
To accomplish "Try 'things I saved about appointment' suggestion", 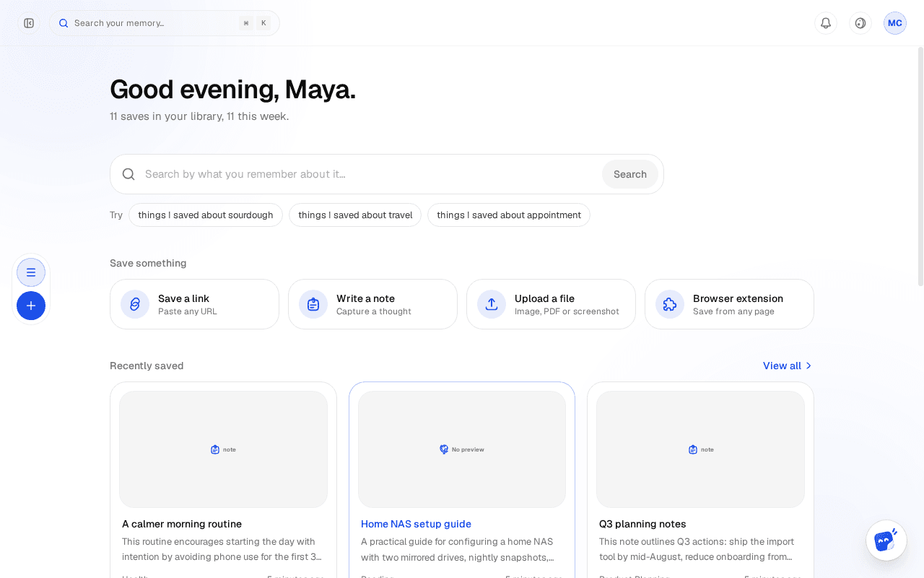I will tap(509, 215).
